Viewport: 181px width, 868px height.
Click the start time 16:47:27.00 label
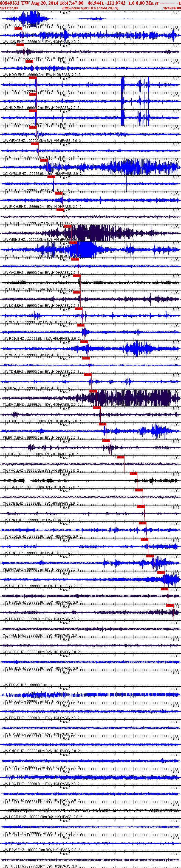pos(9,8)
